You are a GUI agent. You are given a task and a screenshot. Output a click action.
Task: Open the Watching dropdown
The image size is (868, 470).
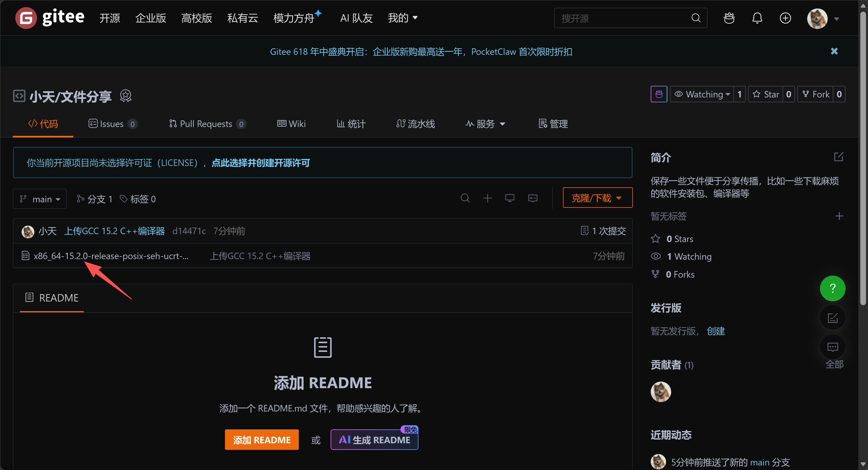702,94
